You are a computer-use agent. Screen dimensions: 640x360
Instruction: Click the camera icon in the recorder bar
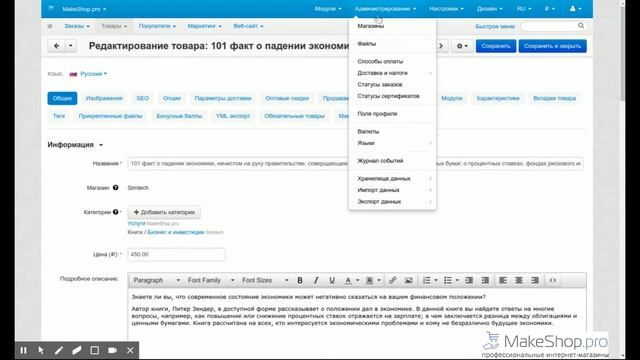[112, 350]
